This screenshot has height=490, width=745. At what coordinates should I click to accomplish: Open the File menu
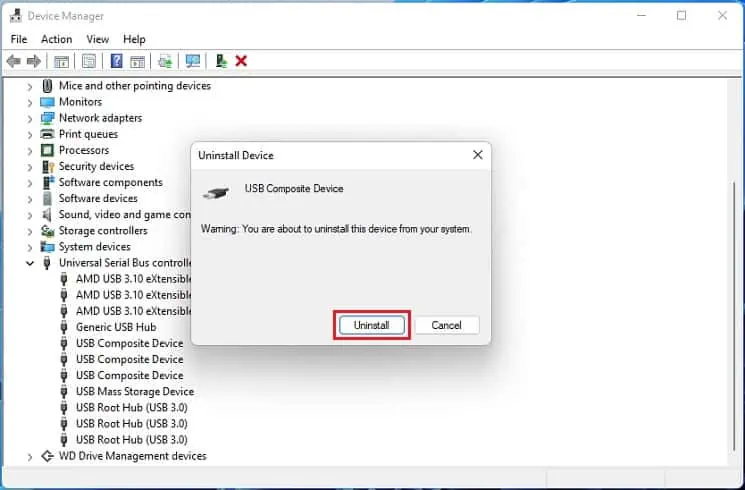point(19,39)
